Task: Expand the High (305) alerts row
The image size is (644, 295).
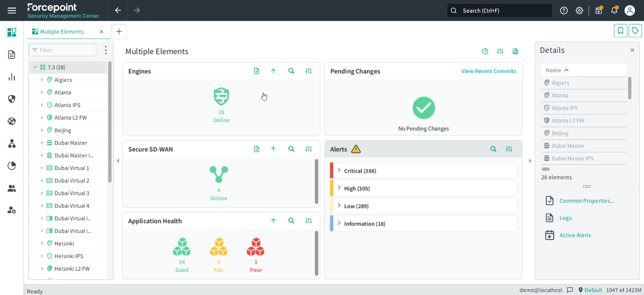Action: pyautogui.click(x=339, y=188)
